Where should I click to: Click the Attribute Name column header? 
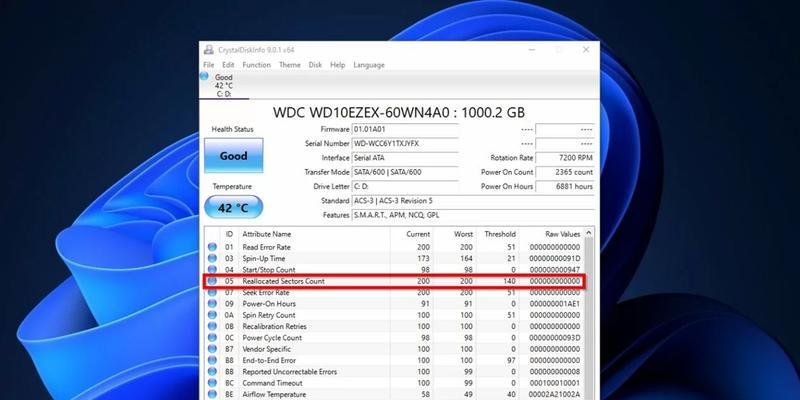pos(314,234)
